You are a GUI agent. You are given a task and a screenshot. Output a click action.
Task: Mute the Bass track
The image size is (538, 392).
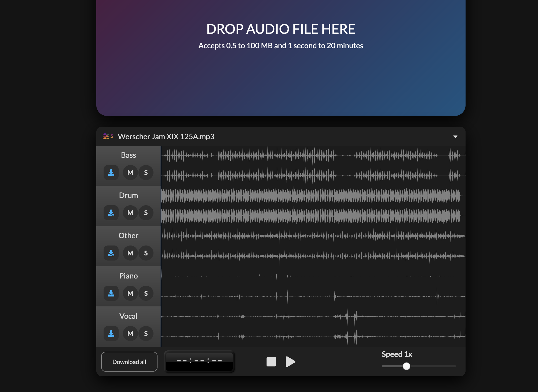[x=130, y=173]
